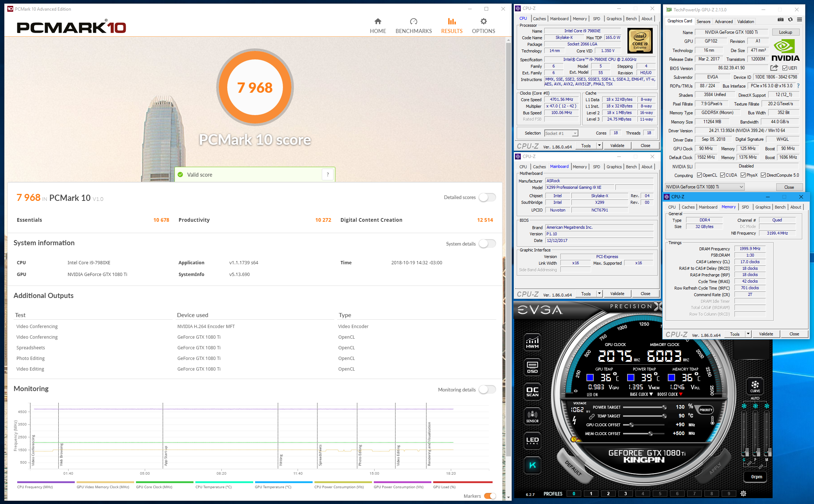Open GPU-Z hamburger menu
This screenshot has height=504, width=814.
pos(799,19)
